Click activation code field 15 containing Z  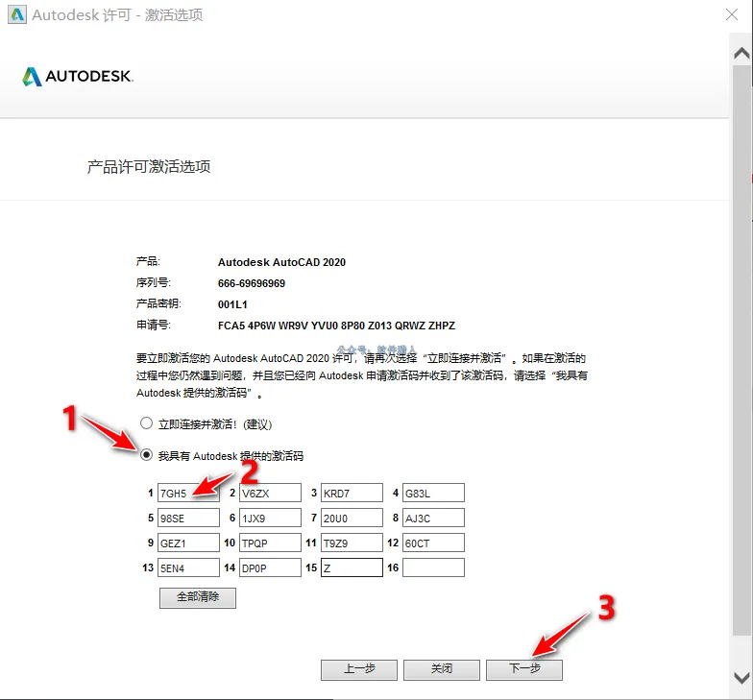tap(352, 567)
